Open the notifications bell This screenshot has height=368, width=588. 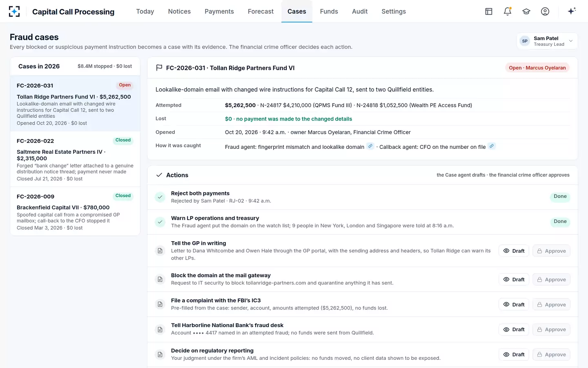tap(508, 11)
